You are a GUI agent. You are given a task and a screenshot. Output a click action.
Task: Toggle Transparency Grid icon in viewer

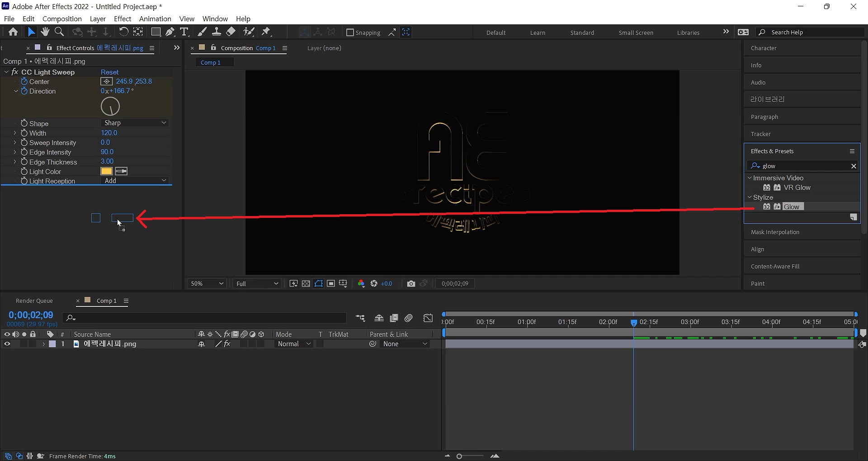(306, 283)
